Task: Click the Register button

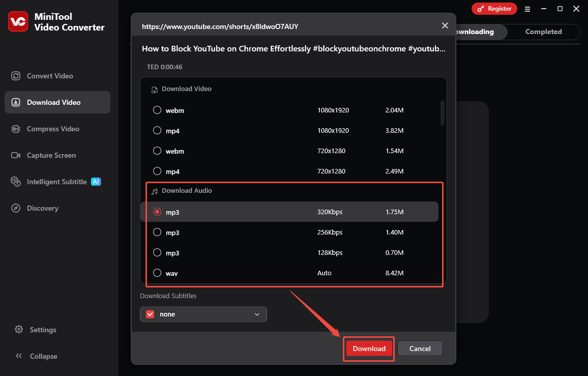Action: pos(494,9)
